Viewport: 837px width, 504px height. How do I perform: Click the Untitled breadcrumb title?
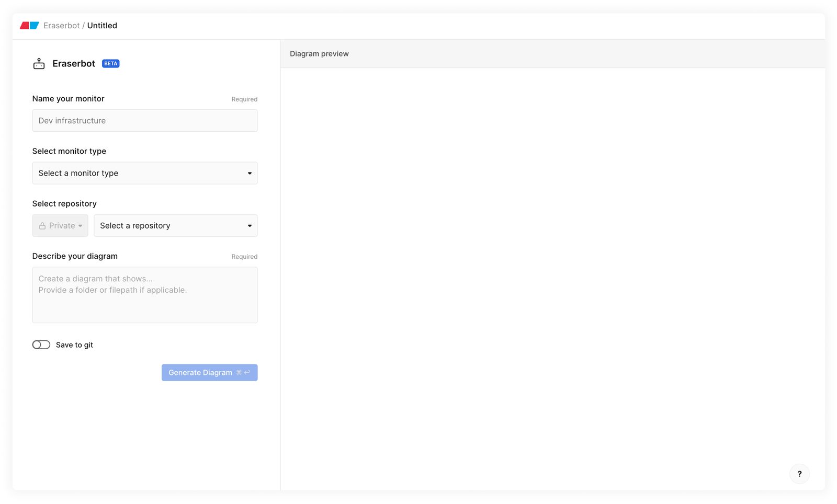click(x=102, y=26)
